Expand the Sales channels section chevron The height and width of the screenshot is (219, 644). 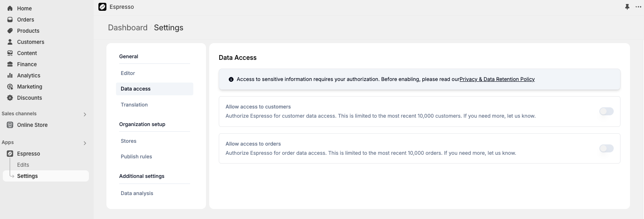84,114
